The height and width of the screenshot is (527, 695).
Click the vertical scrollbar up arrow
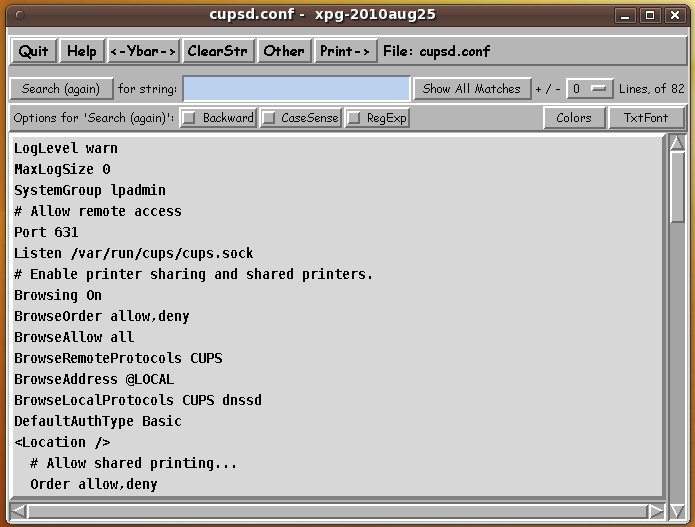(x=677, y=142)
